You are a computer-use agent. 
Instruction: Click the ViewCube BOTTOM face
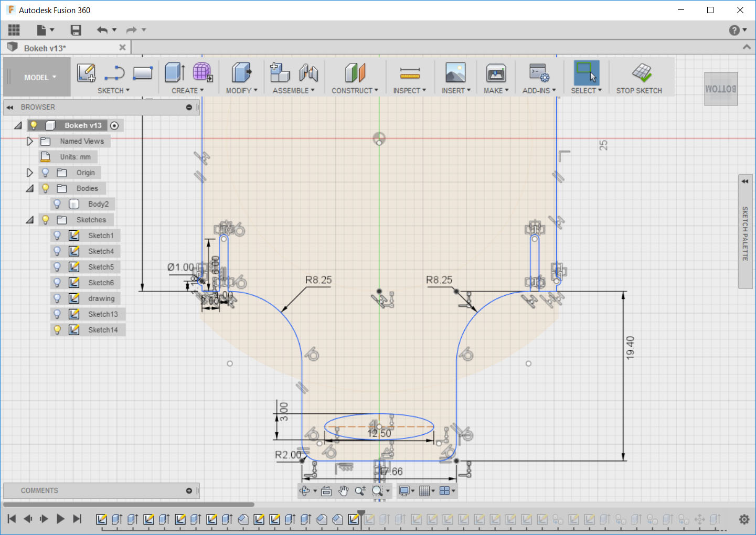pyautogui.click(x=721, y=89)
